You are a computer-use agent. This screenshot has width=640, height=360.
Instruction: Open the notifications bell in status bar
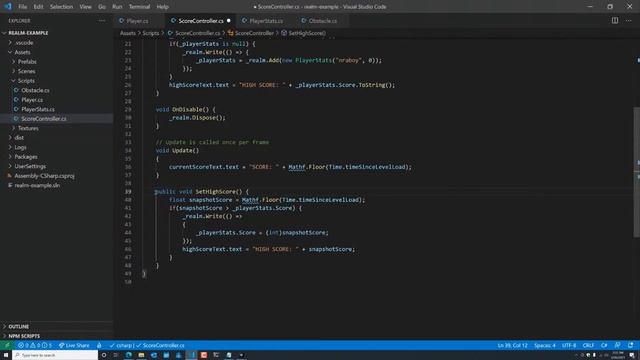point(631,345)
